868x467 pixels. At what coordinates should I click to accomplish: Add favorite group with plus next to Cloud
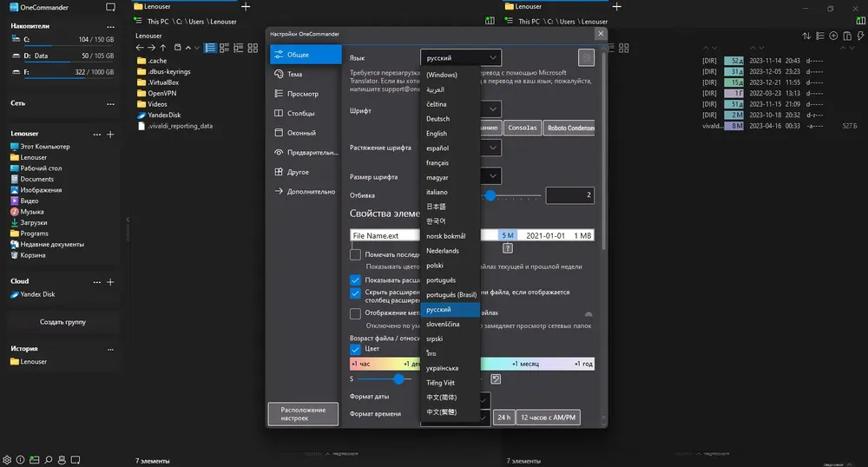(x=110, y=281)
